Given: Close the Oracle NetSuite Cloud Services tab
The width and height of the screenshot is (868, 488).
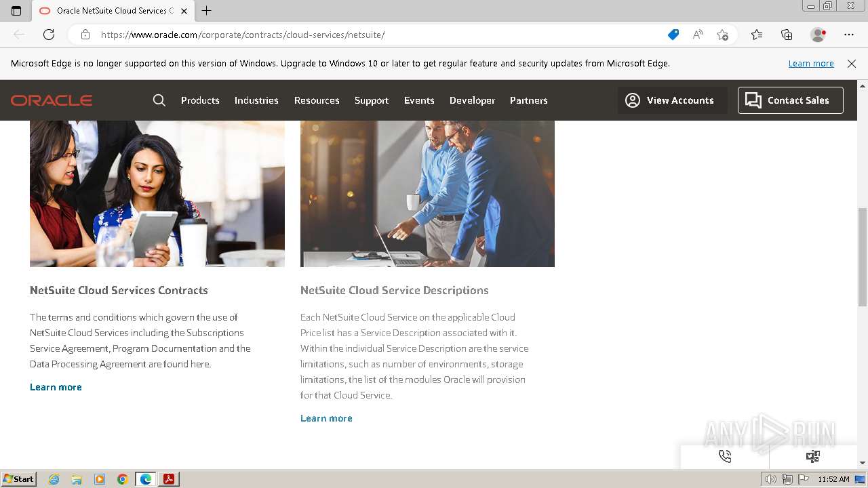Looking at the screenshot, I should pyautogui.click(x=184, y=11).
